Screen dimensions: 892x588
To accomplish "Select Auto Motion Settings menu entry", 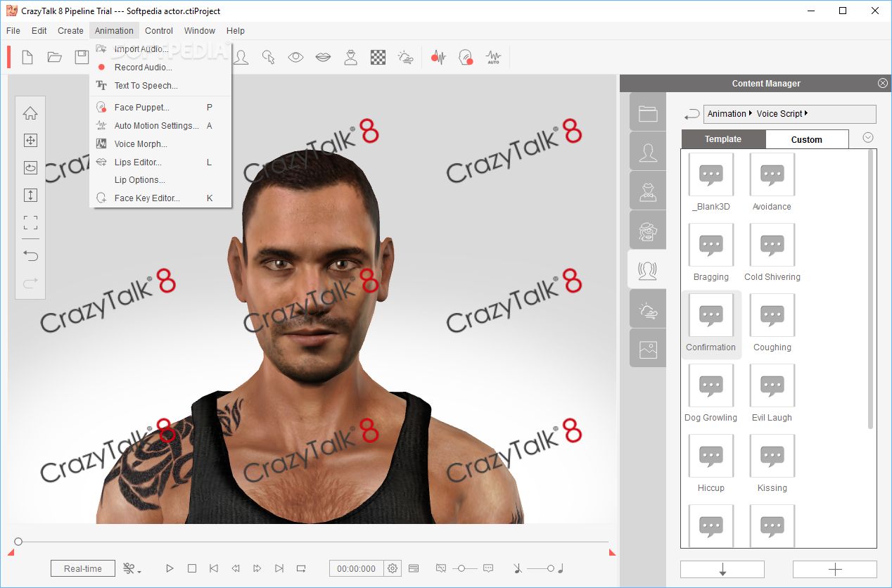I will (x=160, y=126).
